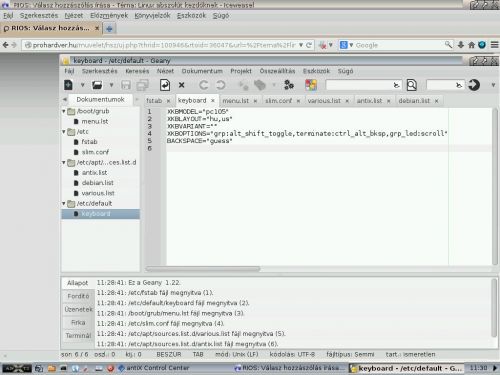Collapse the /etc/apt/...ces.list.d tree folder
Screen dimensions: 500x375
pos(64,162)
